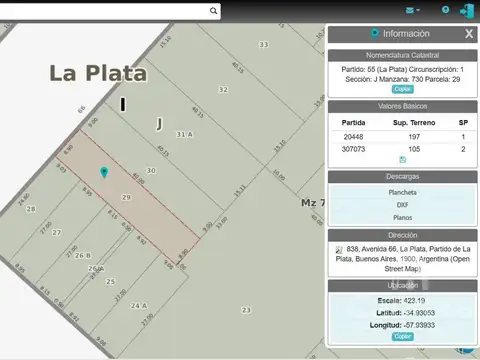Click the Sup. Terreno value 197

[x=414, y=137]
